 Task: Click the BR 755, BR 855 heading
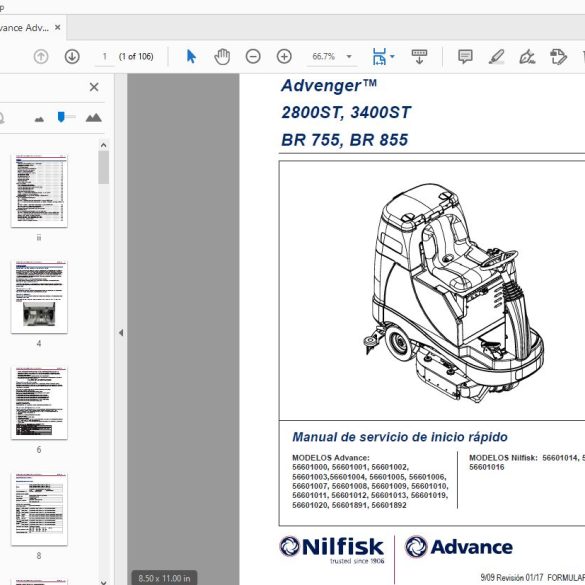[x=344, y=140]
